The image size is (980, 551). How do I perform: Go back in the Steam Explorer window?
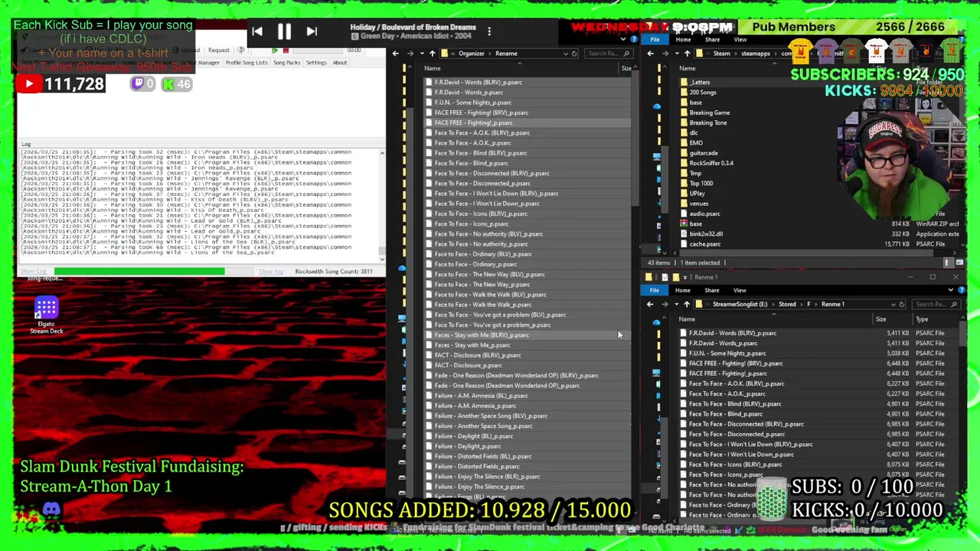click(x=650, y=54)
